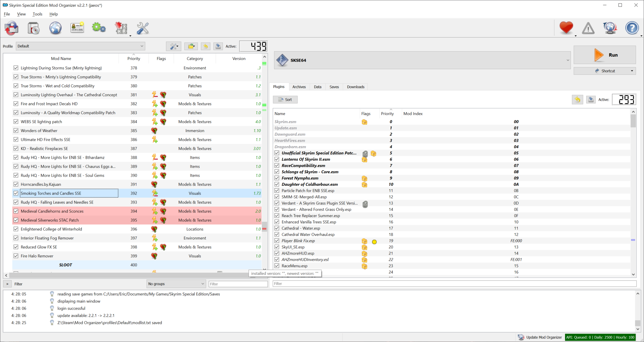644x342 pixels.
Task: Sort the plugins list
Action: point(285,100)
